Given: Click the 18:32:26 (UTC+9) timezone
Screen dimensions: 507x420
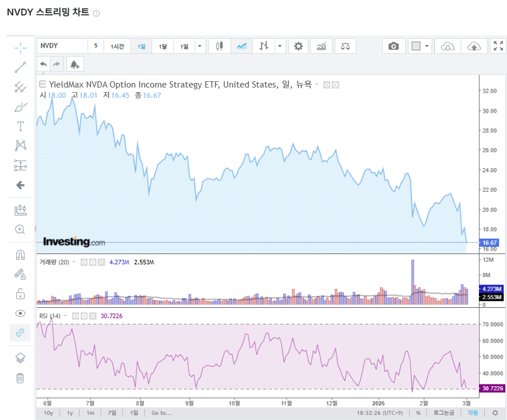Looking at the screenshot, I should [x=379, y=413].
